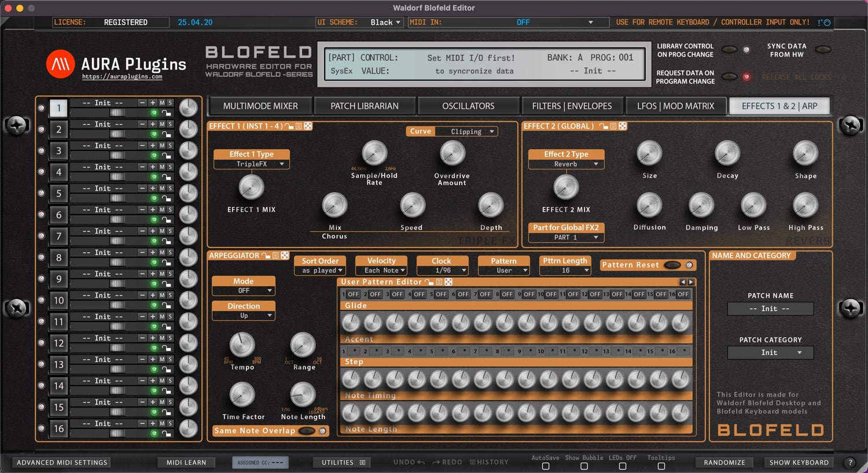Screen dimensions: 868x473
Task: Switch to the Oscillators tab
Action: (468, 106)
